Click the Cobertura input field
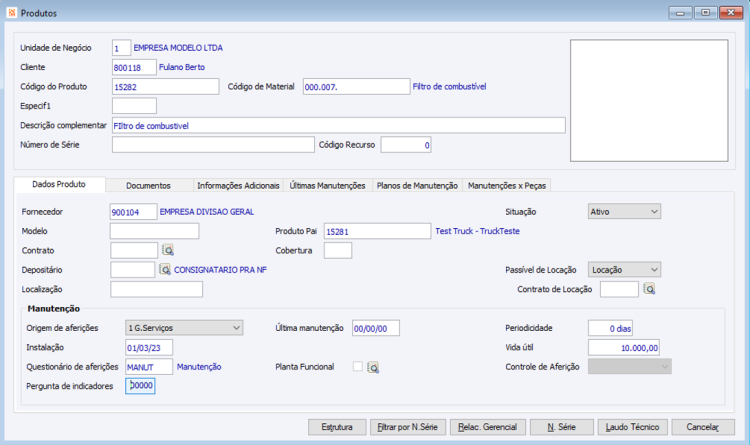Viewport: 750px width, 445px height. [x=338, y=250]
